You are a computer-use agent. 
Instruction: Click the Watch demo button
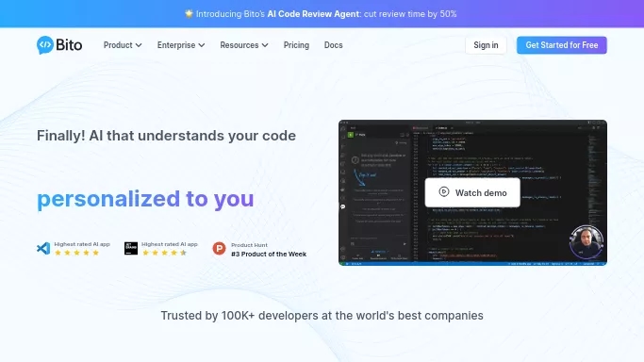[472, 192]
